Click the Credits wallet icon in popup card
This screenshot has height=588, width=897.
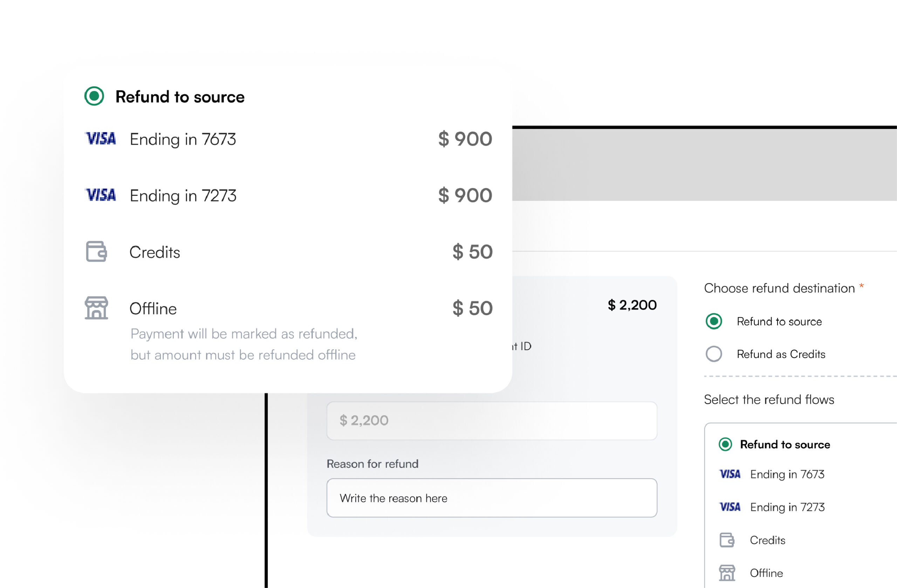(x=96, y=251)
